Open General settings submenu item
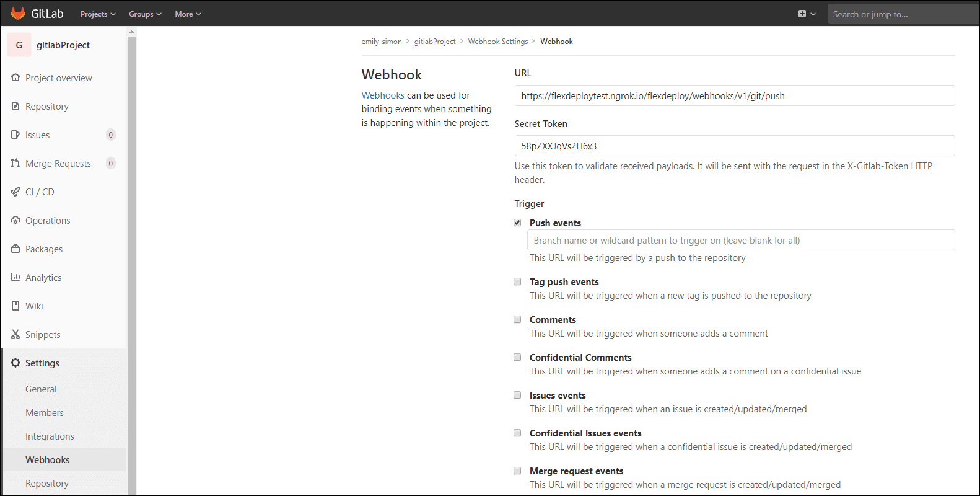980x496 pixels. pyautogui.click(x=41, y=389)
